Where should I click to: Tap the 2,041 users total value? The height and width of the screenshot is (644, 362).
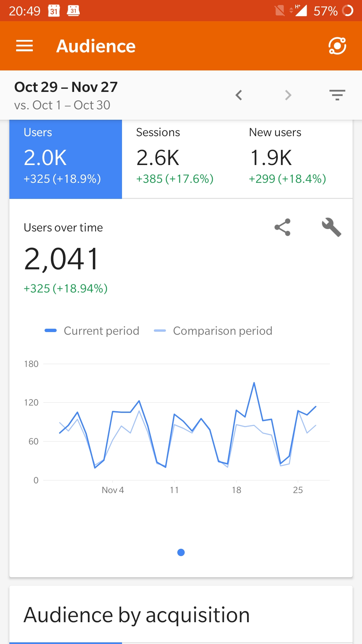coord(62,259)
